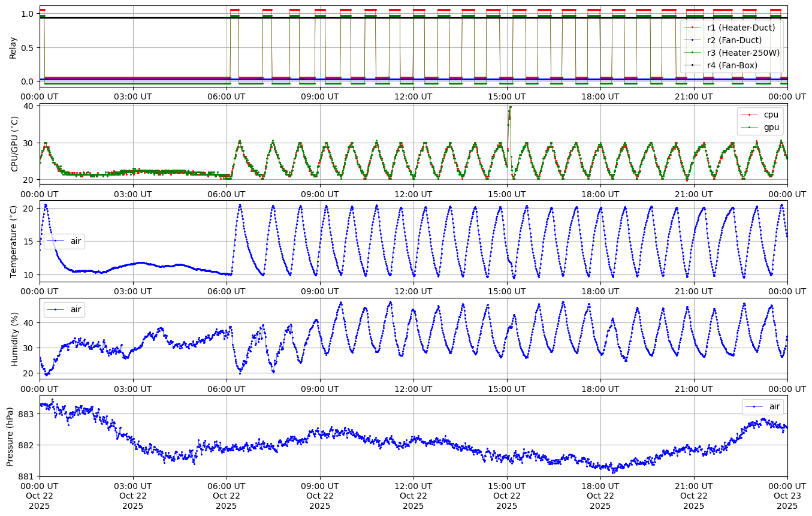Image resolution: width=812 pixels, height=516 pixels.
Task: Click the Temperature (°C) axis label
Action: click(x=13, y=241)
